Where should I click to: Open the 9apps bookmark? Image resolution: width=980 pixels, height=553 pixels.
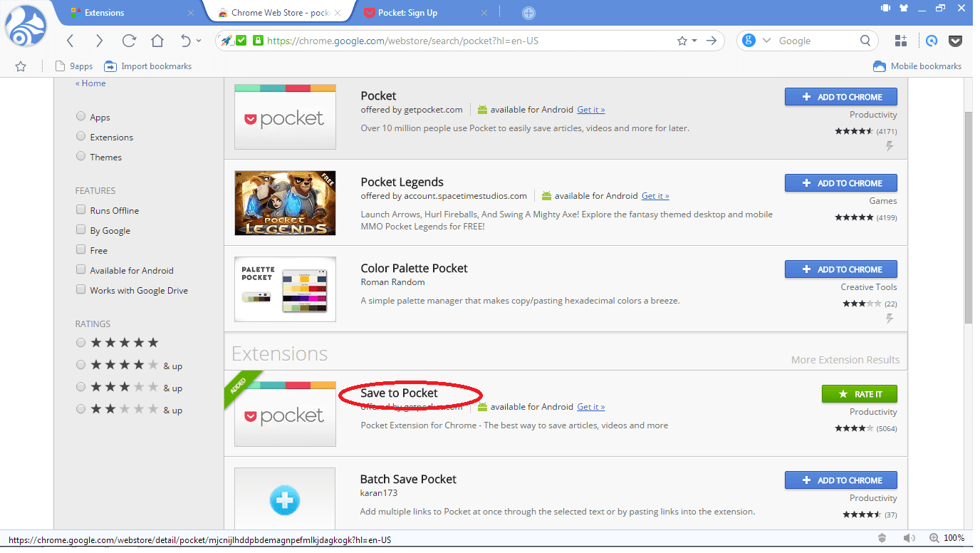tap(75, 66)
